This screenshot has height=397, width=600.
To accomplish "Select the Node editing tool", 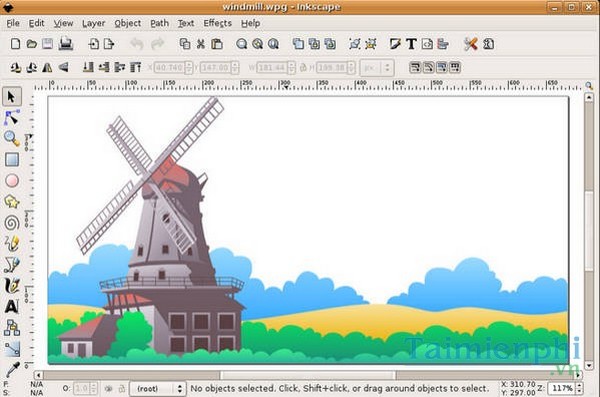I will 12,117.
